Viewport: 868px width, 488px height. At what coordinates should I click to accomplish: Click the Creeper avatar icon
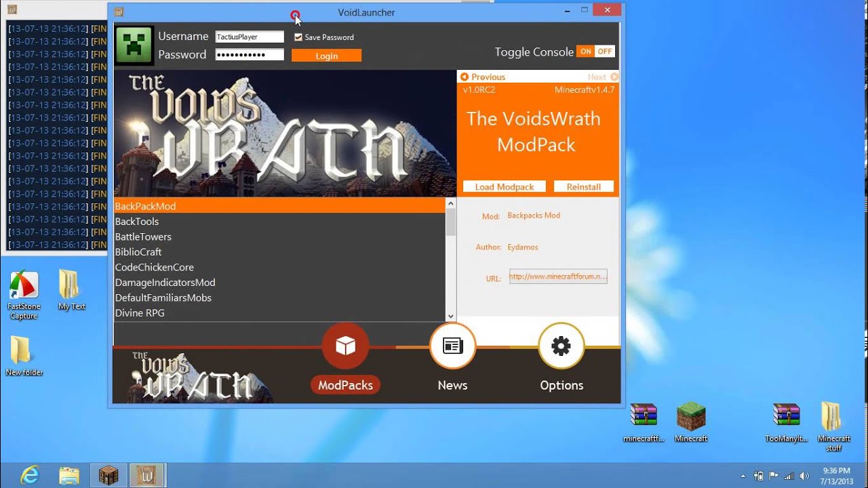(134, 45)
